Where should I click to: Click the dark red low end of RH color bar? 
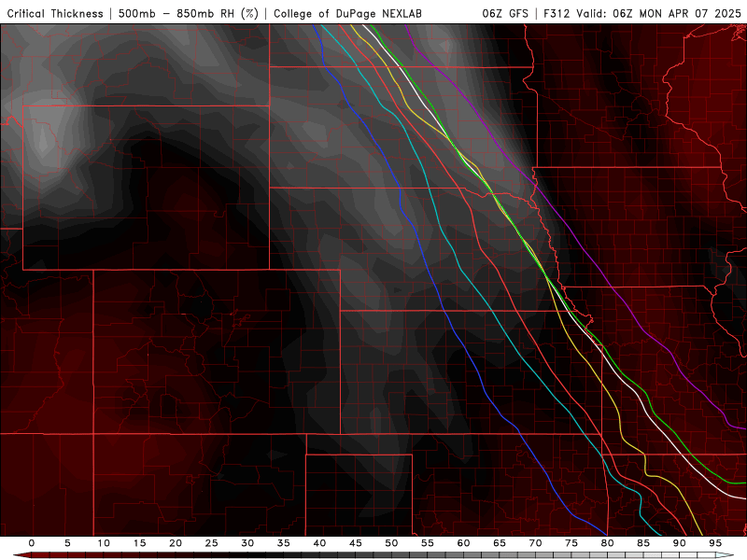coord(21,555)
